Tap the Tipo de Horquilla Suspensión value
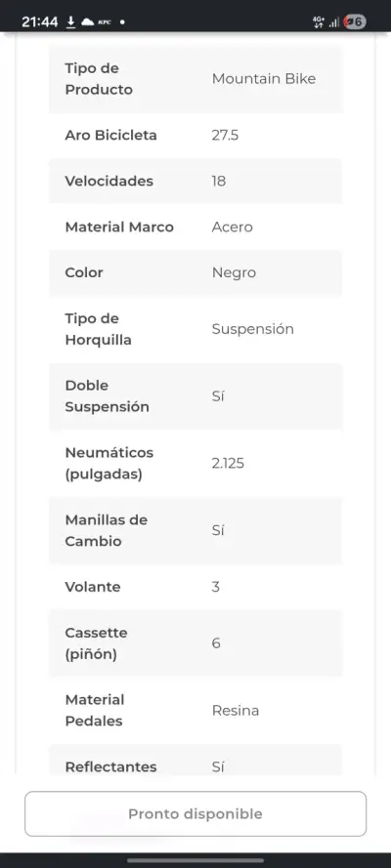Screen dimensions: 391x868 tap(252, 329)
